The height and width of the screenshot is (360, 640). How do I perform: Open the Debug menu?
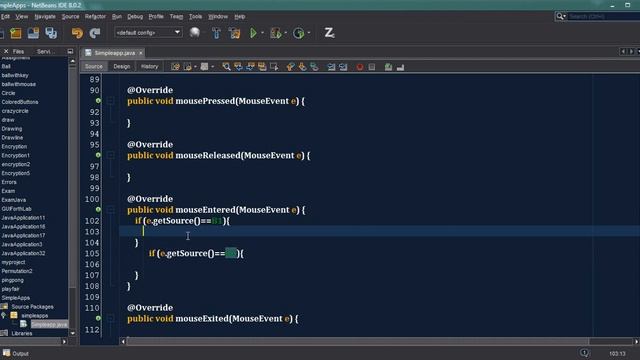(x=135, y=17)
